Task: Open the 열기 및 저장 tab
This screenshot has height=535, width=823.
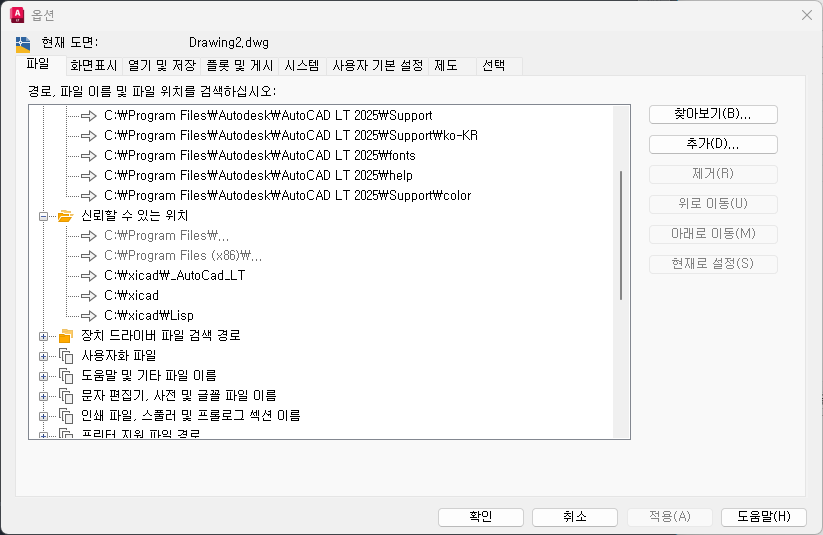Action: 162,66
